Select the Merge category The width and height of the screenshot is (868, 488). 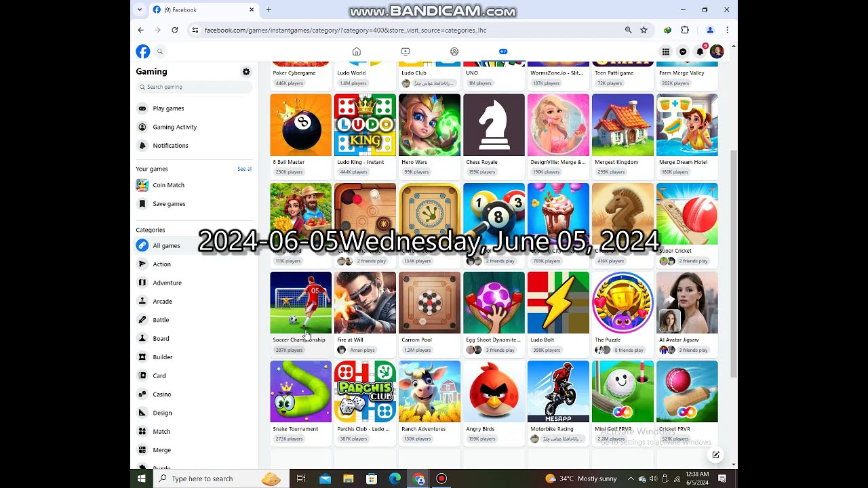194,450
